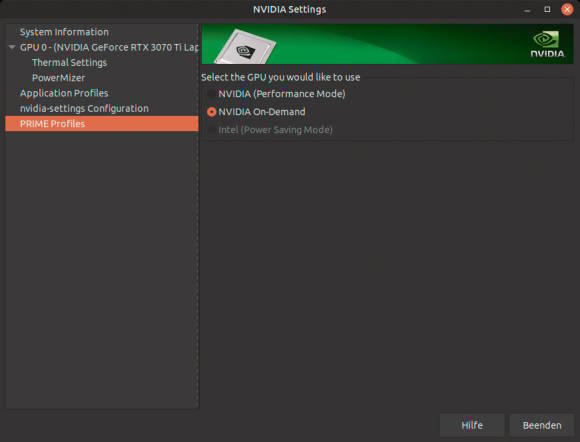This screenshot has width=580, height=442.
Task: Open PowerMizer page
Action: pos(58,78)
